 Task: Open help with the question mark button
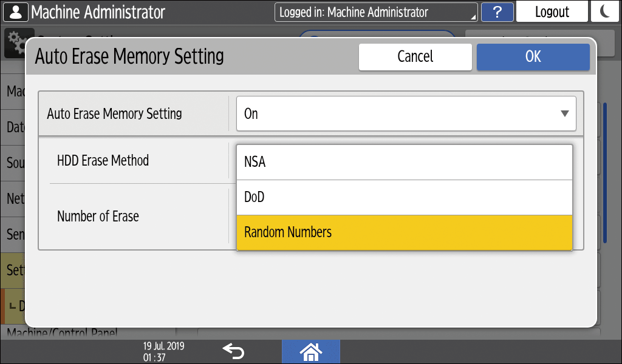click(497, 12)
